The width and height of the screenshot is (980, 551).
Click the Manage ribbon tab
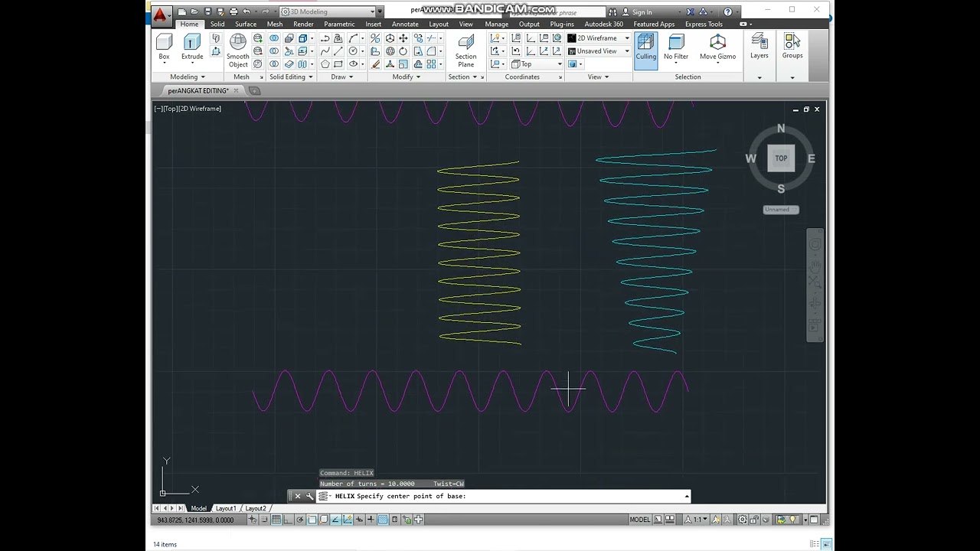pyautogui.click(x=496, y=24)
